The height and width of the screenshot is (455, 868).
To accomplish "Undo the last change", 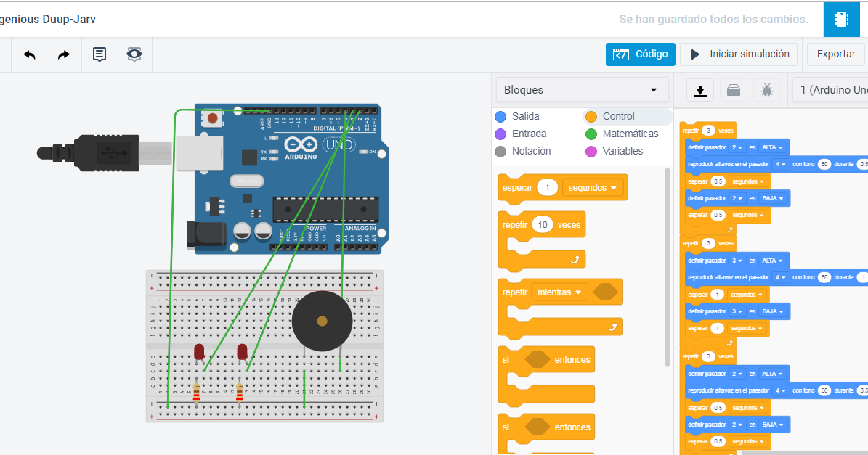I will click(x=29, y=54).
